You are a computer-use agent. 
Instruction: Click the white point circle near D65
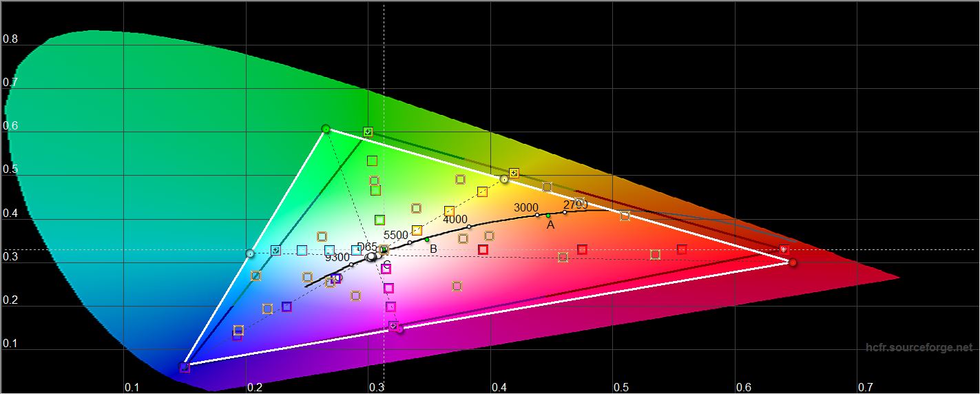tap(372, 257)
